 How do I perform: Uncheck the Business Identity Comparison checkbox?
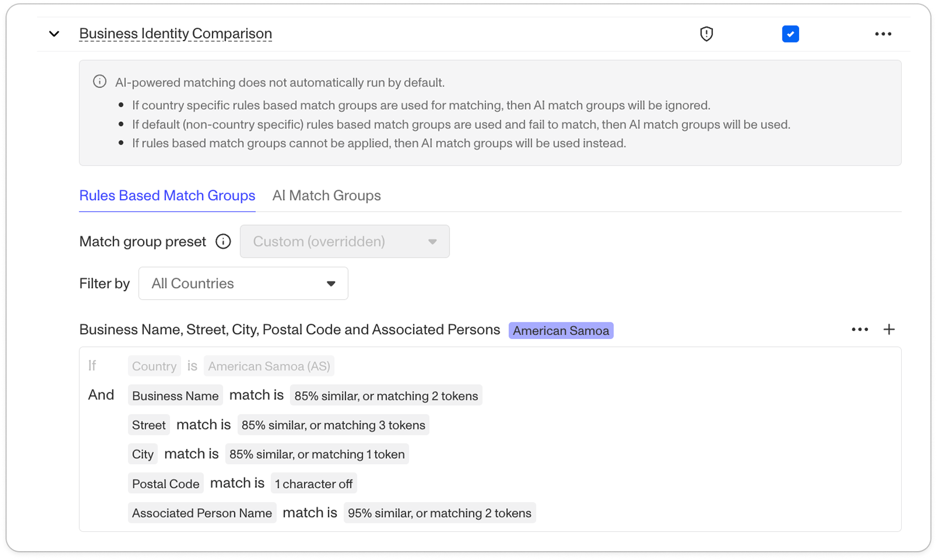[x=790, y=34]
